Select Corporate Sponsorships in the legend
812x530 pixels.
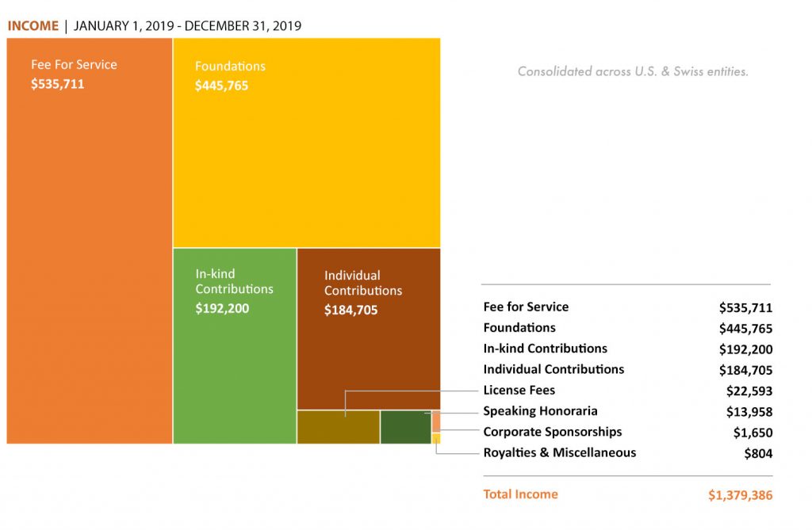point(553,432)
